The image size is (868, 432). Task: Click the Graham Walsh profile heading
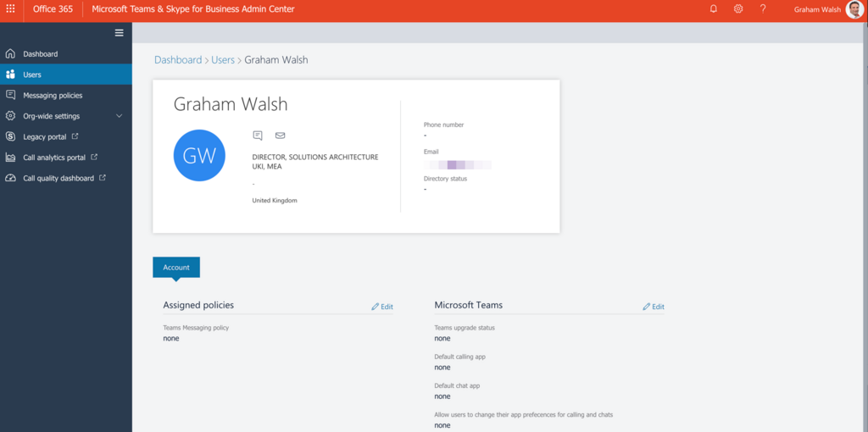click(231, 104)
